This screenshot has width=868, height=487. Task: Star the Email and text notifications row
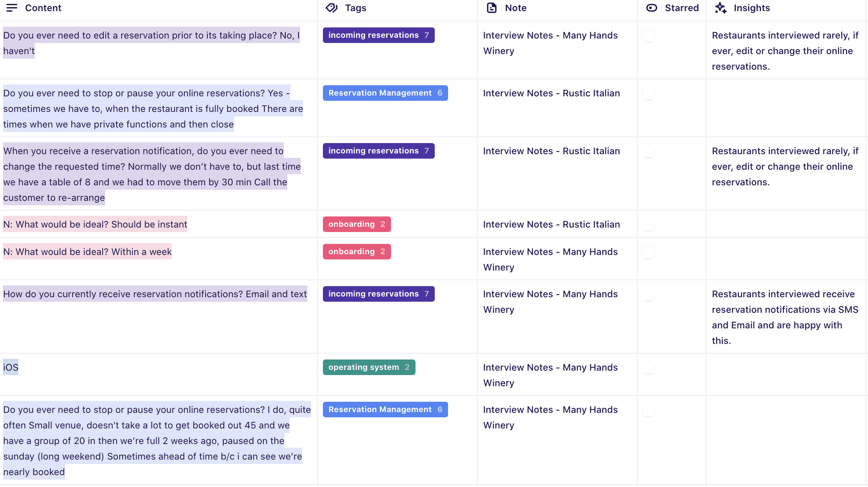[648, 295]
